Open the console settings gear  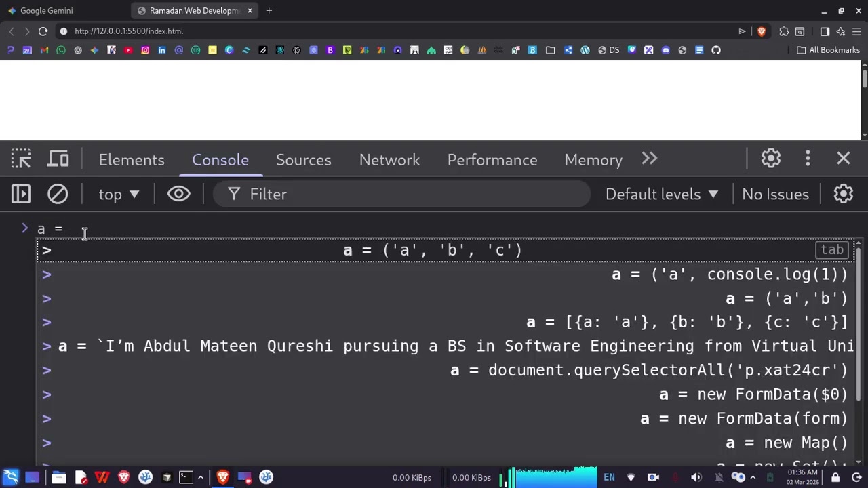tap(844, 195)
